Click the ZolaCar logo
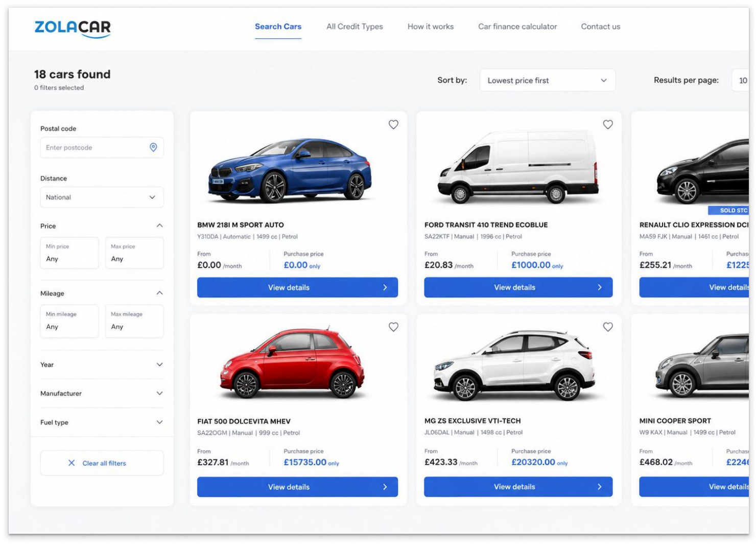Image resolution: width=756 pixels, height=544 pixels. [x=73, y=28]
